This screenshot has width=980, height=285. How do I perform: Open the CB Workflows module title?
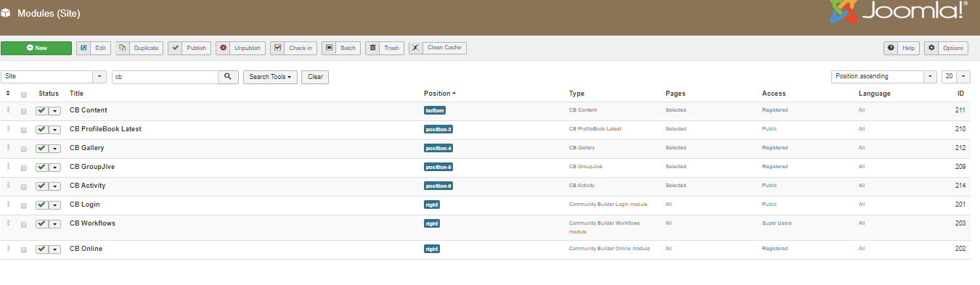coord(92,223)
